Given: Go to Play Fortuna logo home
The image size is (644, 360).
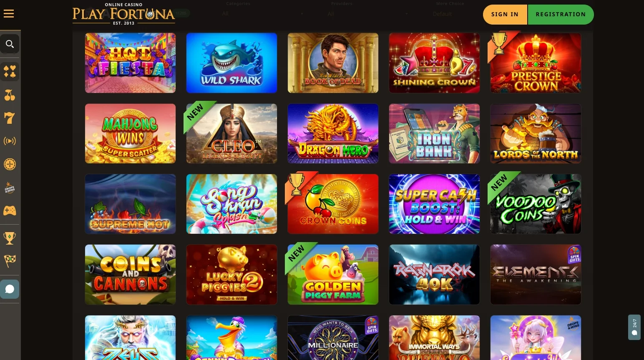Looking at the screenshot, I should point(123,14).
